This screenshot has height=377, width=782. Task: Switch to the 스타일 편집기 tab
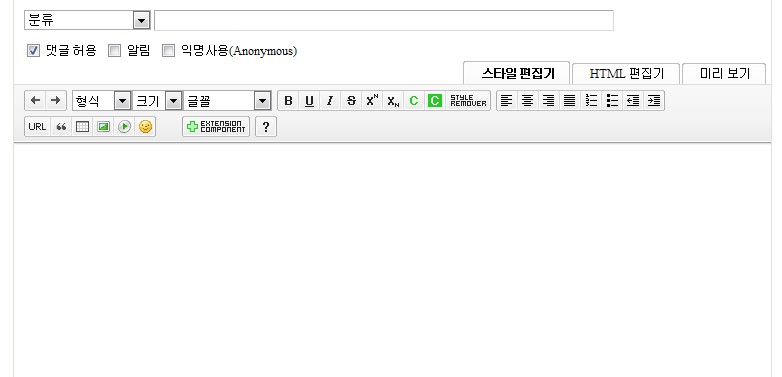click(x=517, y=73)
